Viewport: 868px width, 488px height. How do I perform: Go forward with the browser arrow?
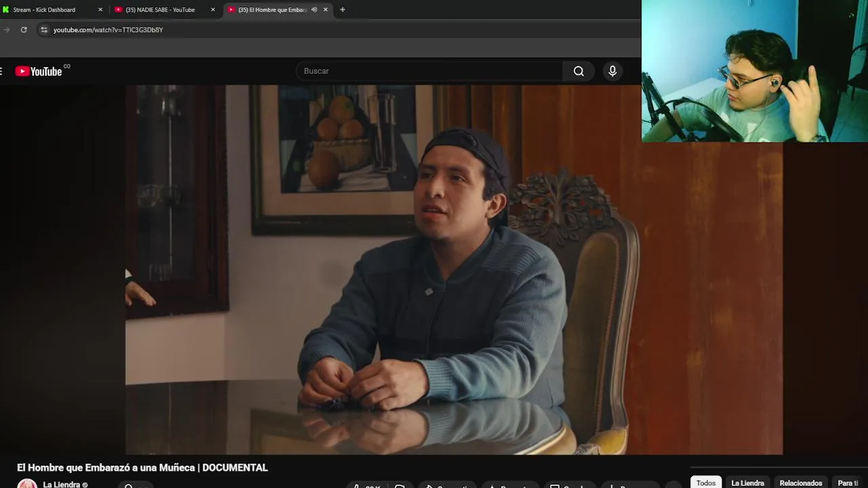coord(6,30)
